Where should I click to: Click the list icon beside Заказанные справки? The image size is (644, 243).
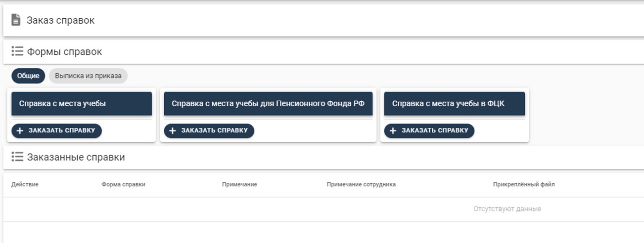(17, 157)
